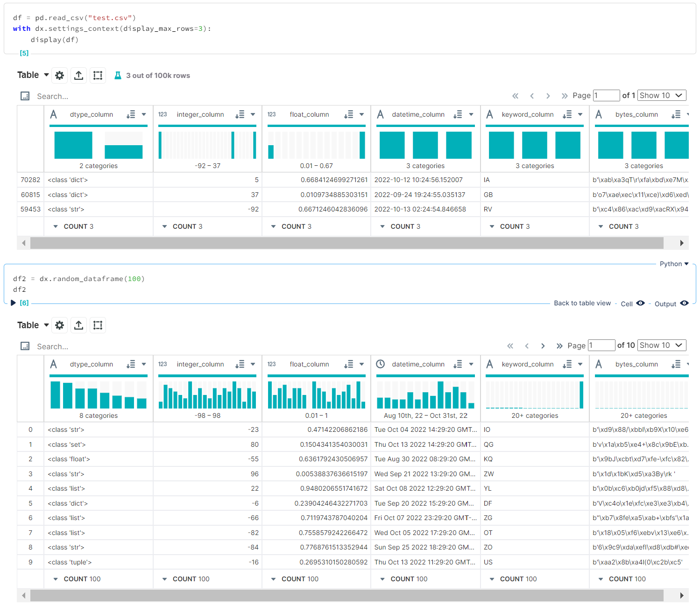Screen dimensions: 700x606
Task: Collapse cell 6 with the run triangle
Action: (13, 303)
